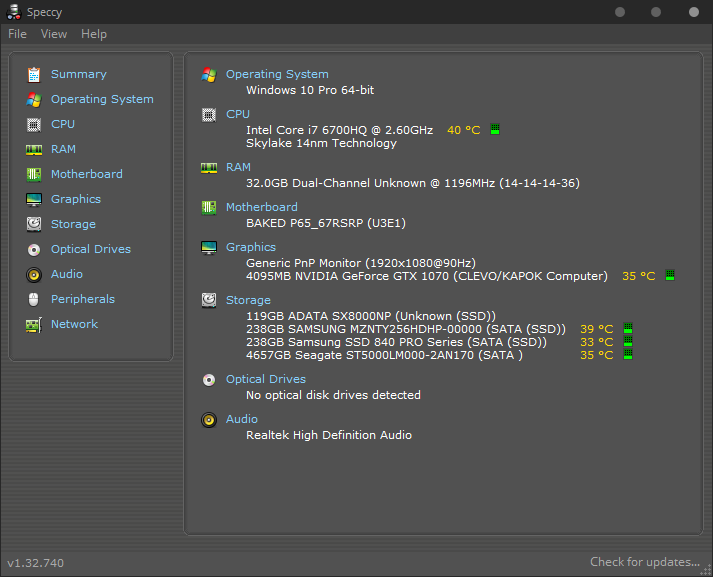
Task: Click the Graphics monitor icon in summary panel
Action: pos(209,248)
